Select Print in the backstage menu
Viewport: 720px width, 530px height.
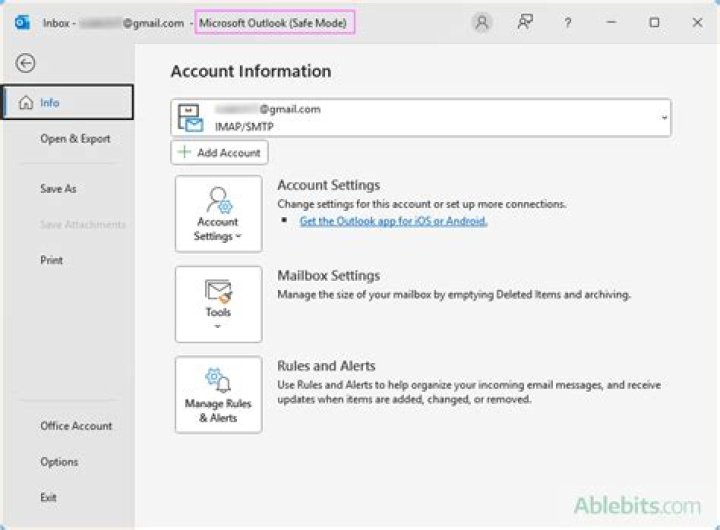point(51,260)
